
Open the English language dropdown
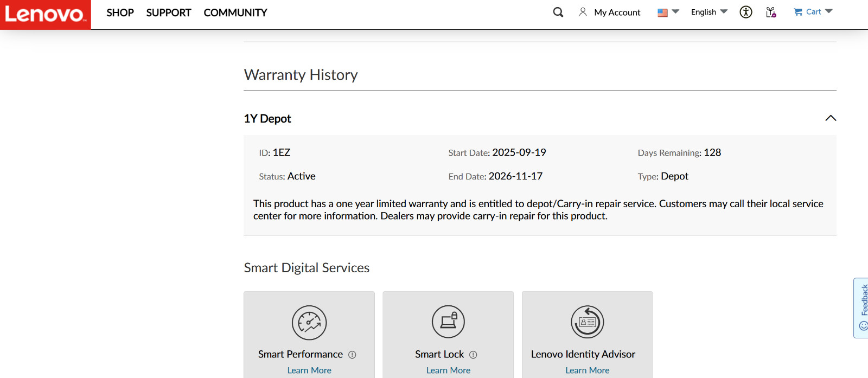(x=709, y=12)
